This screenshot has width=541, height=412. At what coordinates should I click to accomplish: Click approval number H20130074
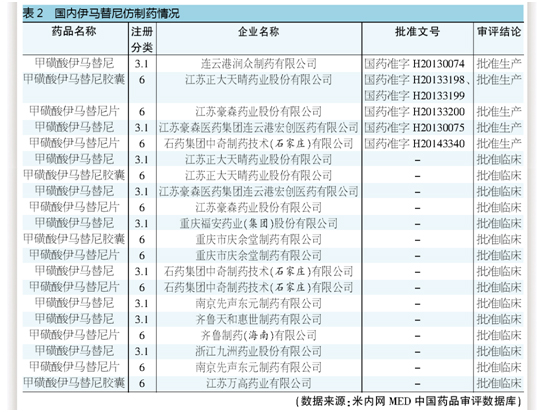click(439, 63)
